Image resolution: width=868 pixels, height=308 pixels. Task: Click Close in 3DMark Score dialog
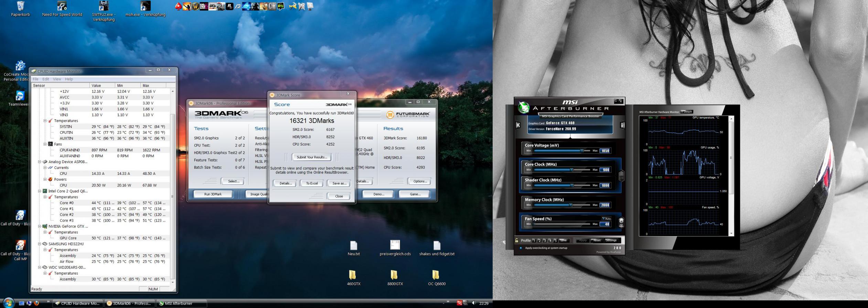point(339,196)
